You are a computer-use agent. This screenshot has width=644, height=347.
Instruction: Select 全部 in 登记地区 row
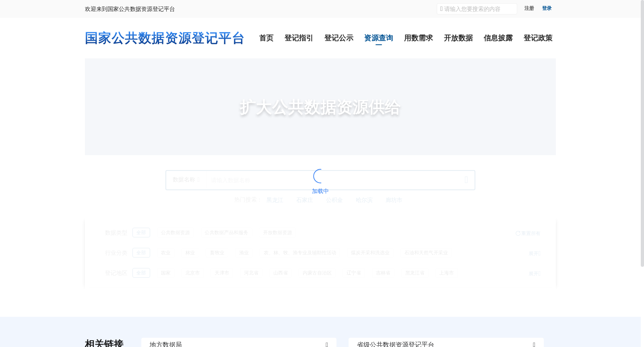pyautogui.click(x=141, y=273)
